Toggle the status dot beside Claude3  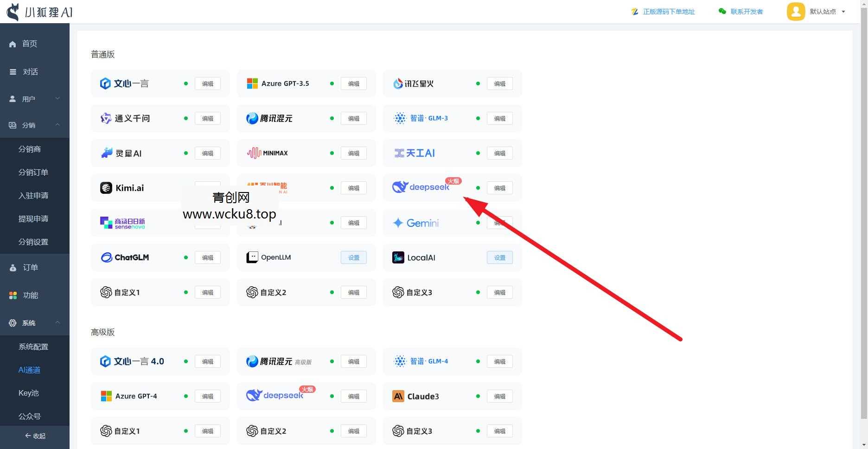[x=478, y=396]
